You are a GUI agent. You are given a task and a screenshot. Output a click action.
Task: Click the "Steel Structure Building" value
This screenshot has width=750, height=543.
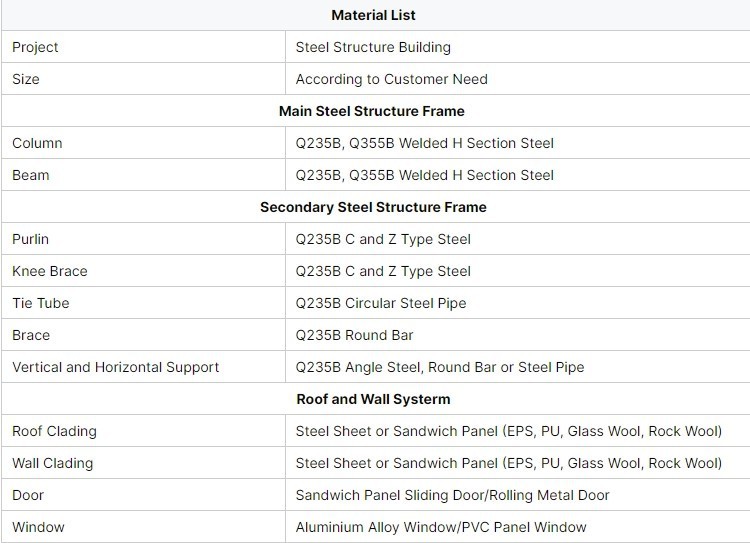(x=373, y=47)
